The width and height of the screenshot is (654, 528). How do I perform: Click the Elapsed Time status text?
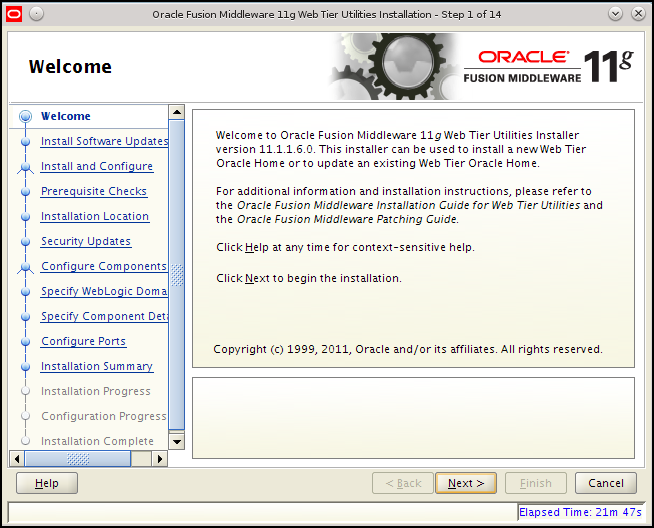coord(580,512)
